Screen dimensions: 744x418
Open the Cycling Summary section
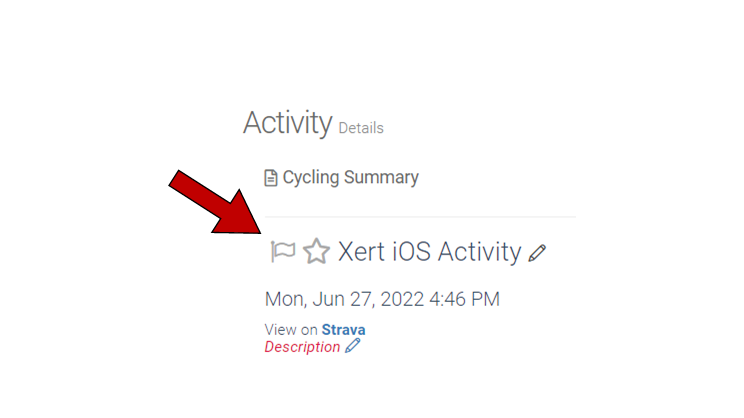350,178
